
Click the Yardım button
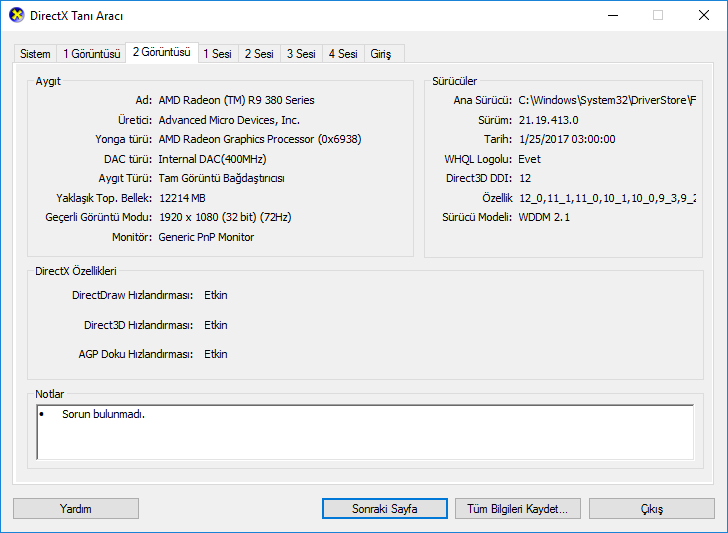[76, 509]
